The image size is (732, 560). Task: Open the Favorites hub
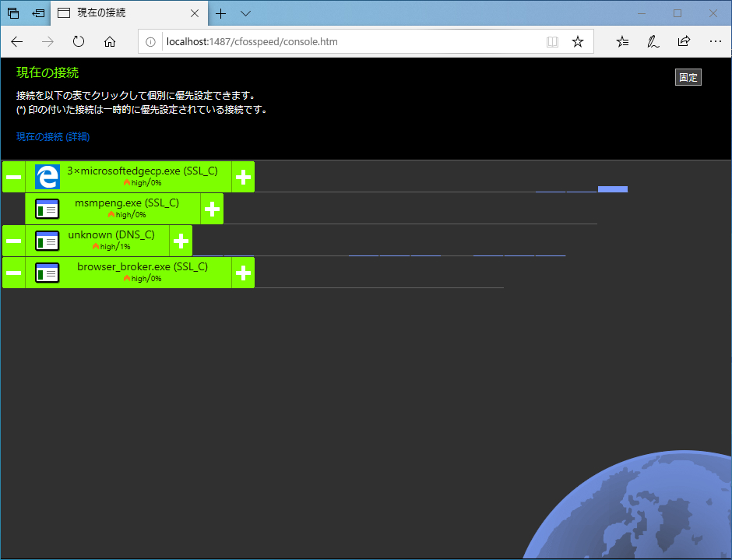622,41
